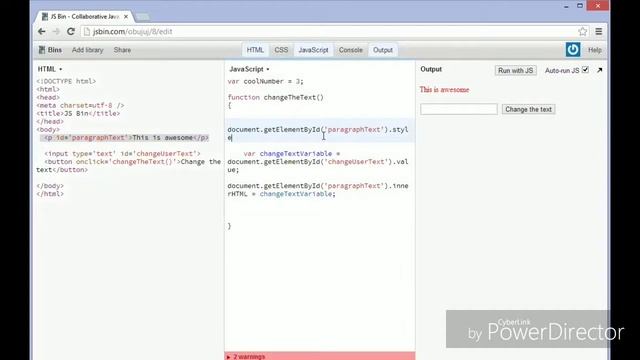Open the Add library menu
This screenshot has height=360, width=640.
pyautogui.click(x=87, y=50)
